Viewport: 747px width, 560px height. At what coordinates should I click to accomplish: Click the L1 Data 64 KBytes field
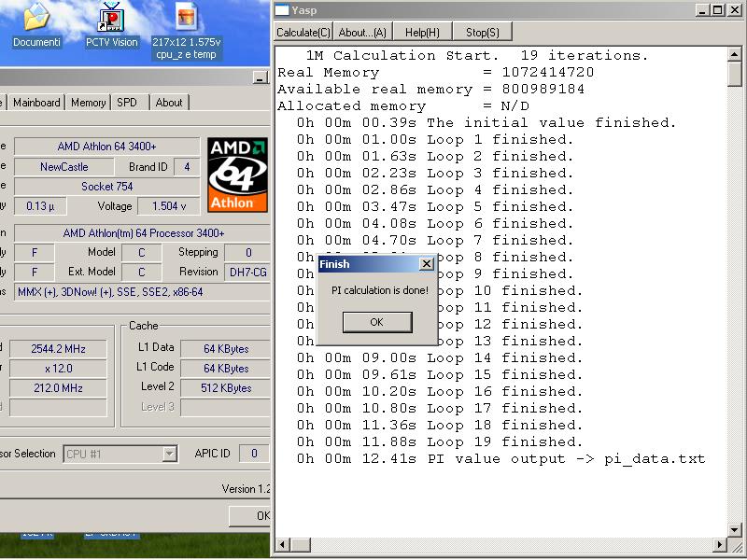coord(226,349)
